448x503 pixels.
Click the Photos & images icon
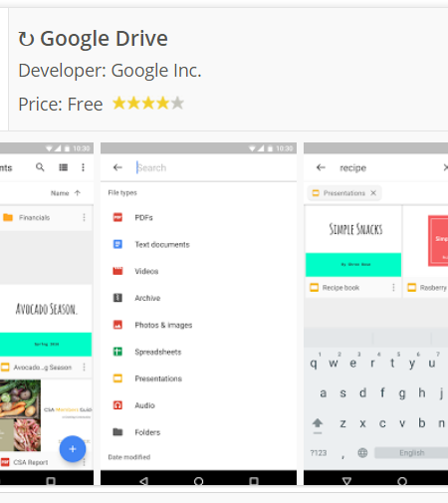pyautogui.click(x=117, y=325)
